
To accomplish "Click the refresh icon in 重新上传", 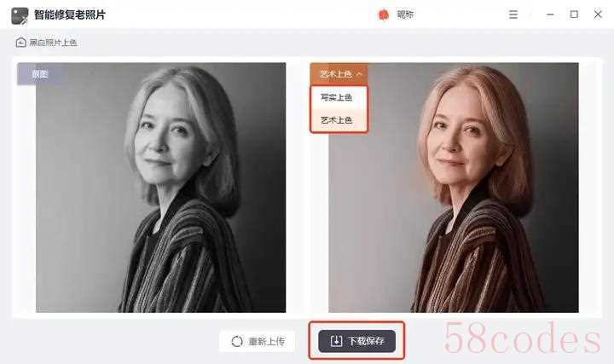I will click(x=237, y=341).
